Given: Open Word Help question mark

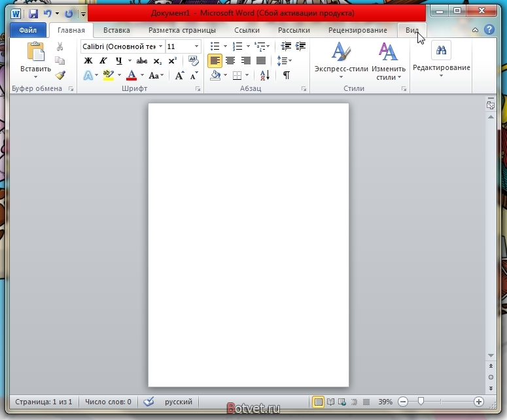Looking at the screenshot, I should [x=489, y=29].
